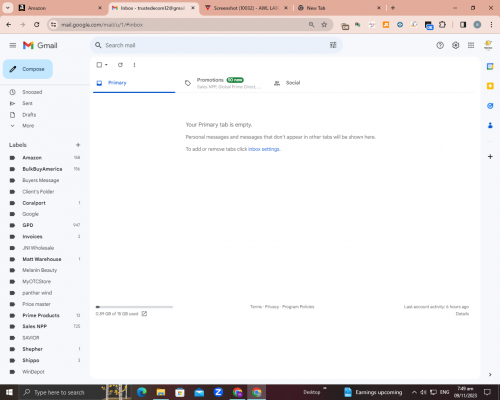Open the SAVIOR label
The width and height of the screenshot is (500, 400).
coord(31,338)
